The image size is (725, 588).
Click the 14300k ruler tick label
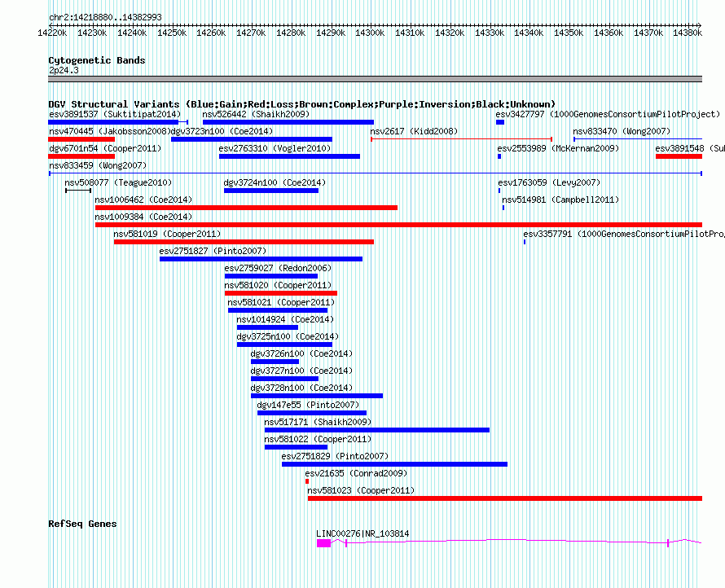[x=370, y=33]
